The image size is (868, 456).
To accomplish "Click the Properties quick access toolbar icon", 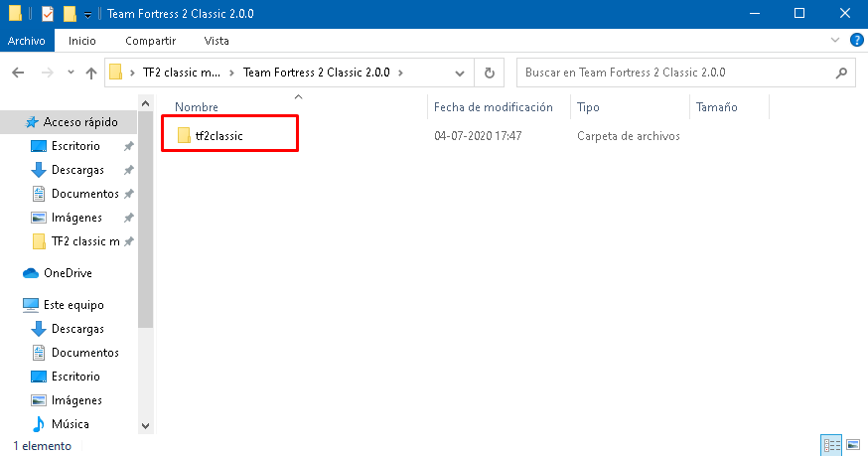I will coord(48,13).
